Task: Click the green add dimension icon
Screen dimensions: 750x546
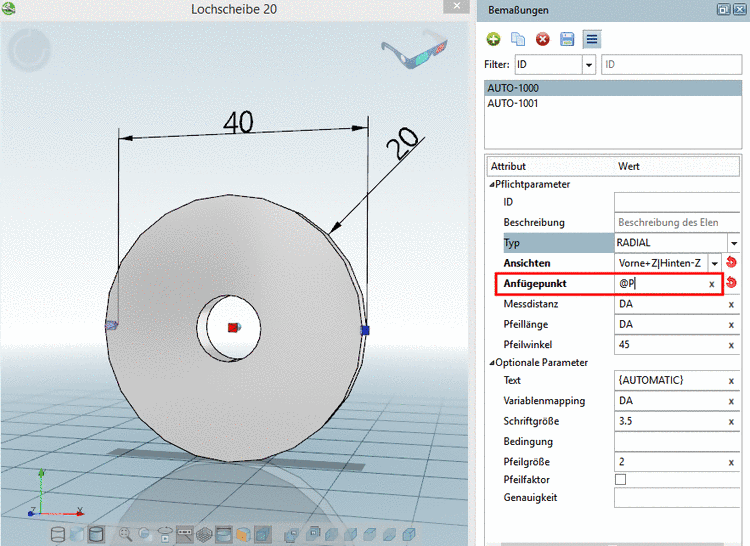Action: tap(493, 40)
